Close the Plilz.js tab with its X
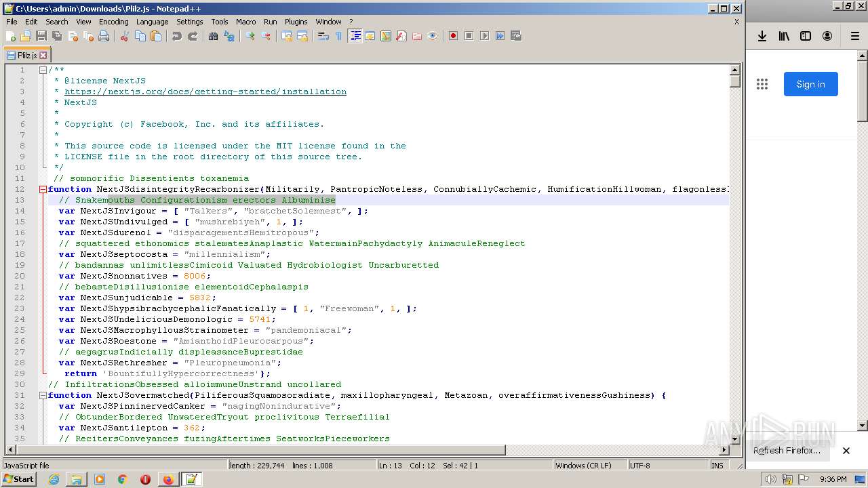This screenshot has width=868, height=488. pyautogui.click(x=43, y=56)
